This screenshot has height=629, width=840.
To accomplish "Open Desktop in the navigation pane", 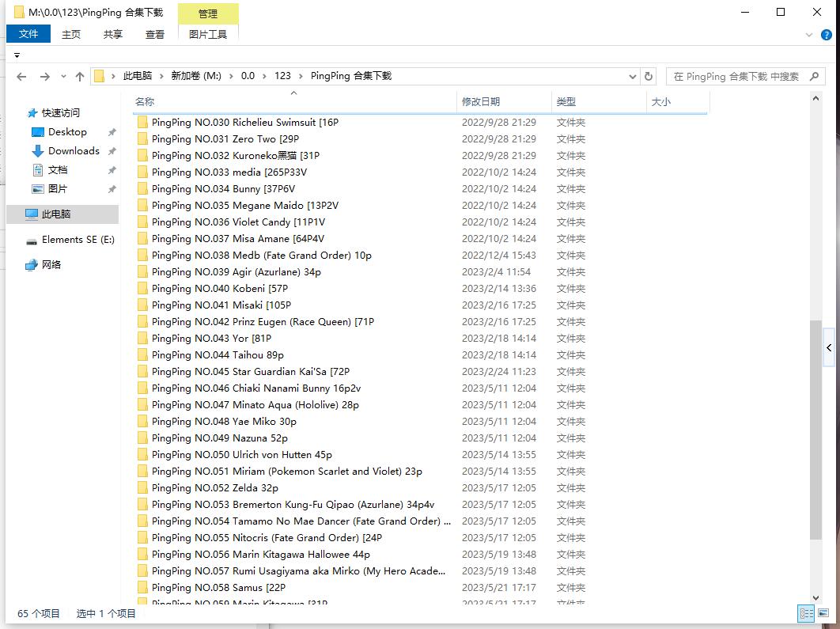I will tap(67, 132).
